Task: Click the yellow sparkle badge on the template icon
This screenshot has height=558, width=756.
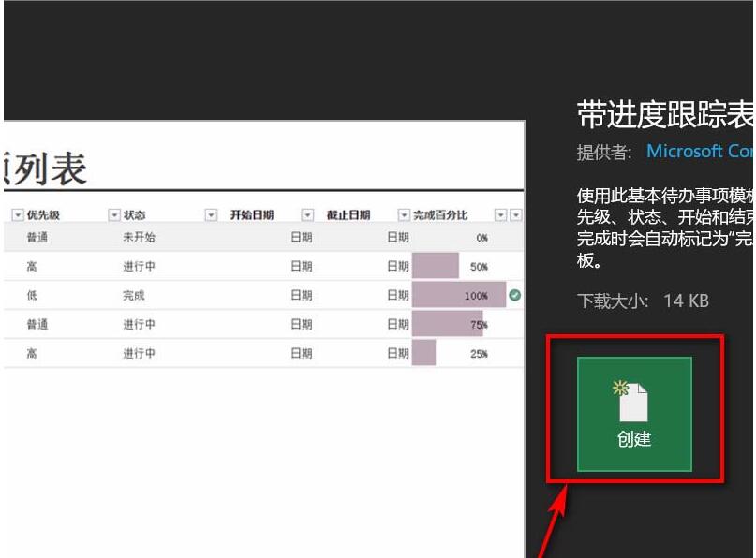Action: tap(620, 386)
